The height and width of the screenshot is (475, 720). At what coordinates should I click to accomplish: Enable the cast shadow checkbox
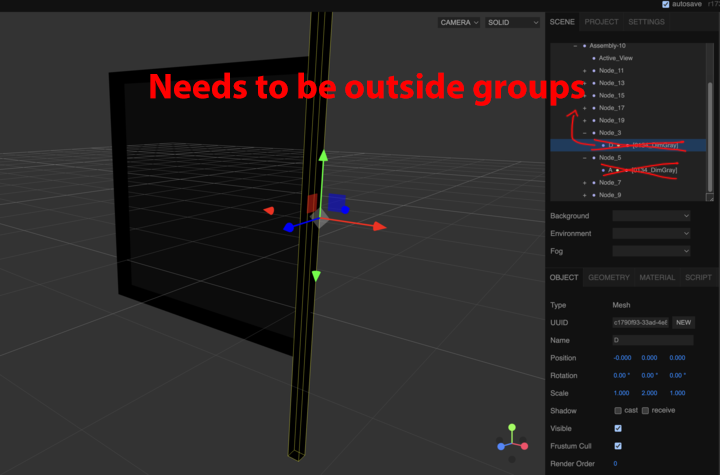617,411
